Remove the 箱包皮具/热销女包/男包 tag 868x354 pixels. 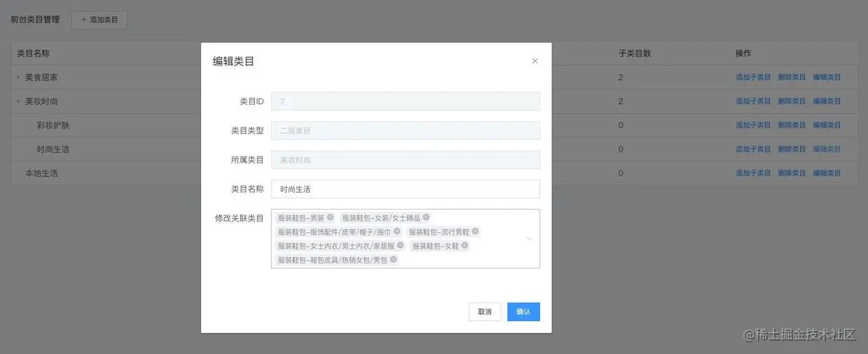point(393,259)
